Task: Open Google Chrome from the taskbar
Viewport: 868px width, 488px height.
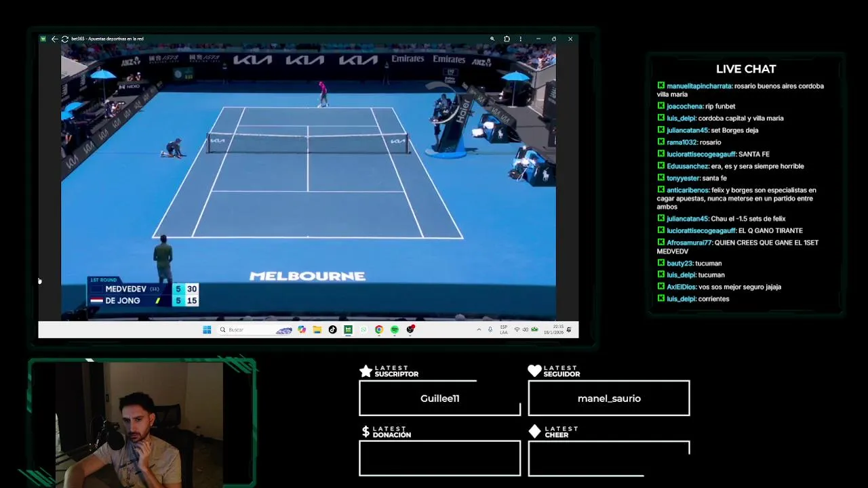Action: (x=379, y=329)
